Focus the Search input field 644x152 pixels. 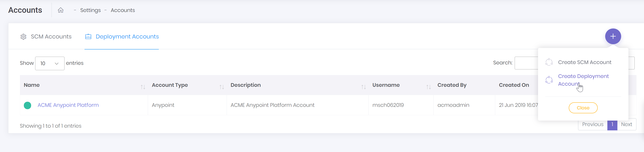[x=574, y=63]
